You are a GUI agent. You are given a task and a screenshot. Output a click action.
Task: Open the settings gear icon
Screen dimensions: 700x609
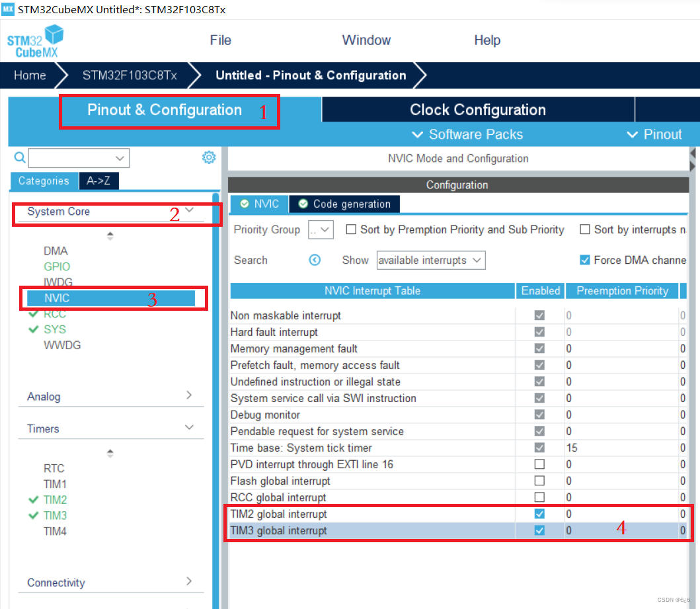[208, 157]
